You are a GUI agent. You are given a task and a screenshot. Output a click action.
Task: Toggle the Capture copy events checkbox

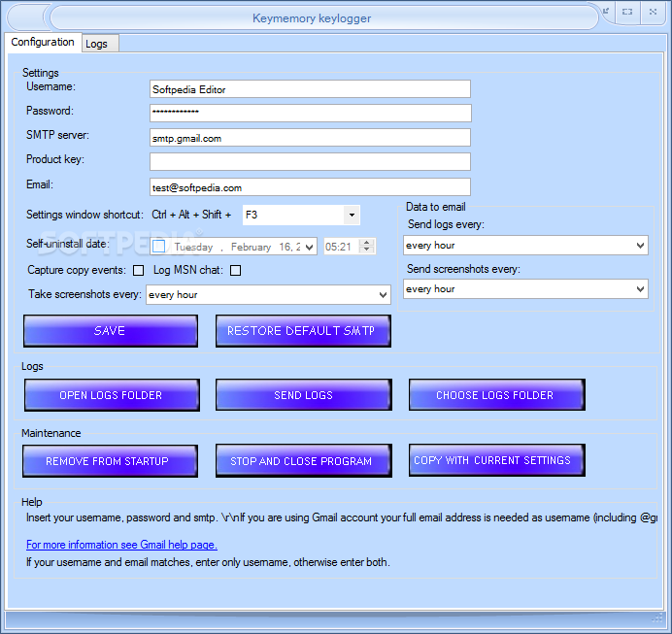tap(139, 270)
